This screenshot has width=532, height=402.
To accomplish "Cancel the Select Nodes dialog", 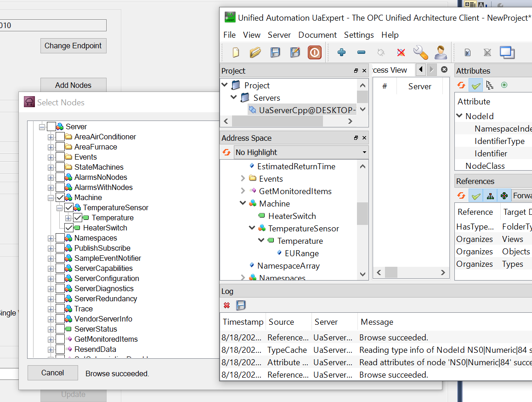I will tap(52, 373).
